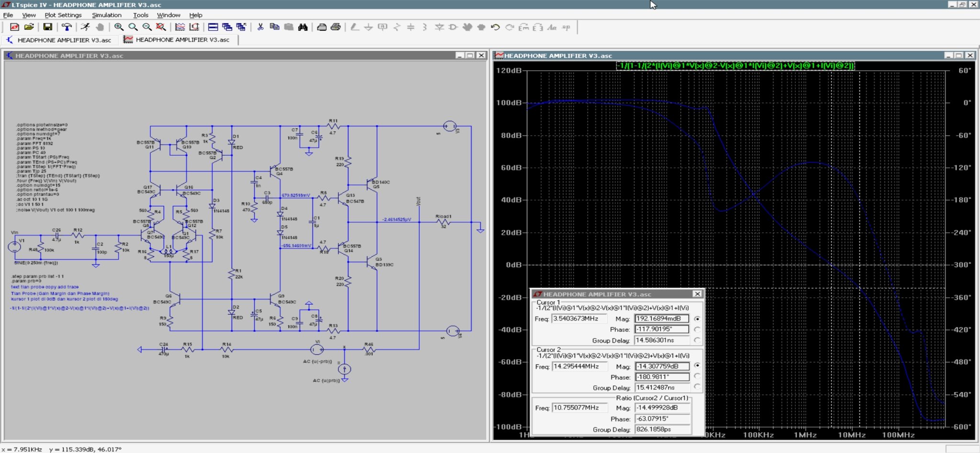Pick visible traces toolbar icon
This screenshot has width=980, height=453.
[x=180, y=27]
